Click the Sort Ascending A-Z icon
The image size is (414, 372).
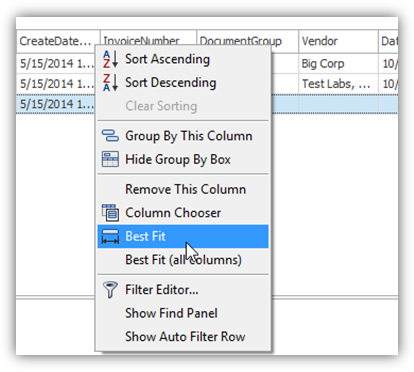[110, 59]
